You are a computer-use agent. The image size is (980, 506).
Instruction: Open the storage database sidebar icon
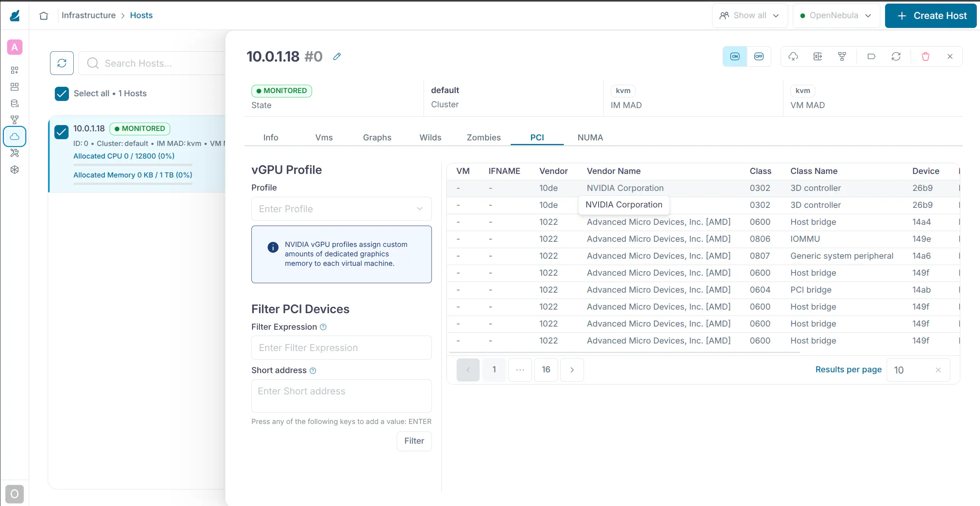click(x=15, y=103)
